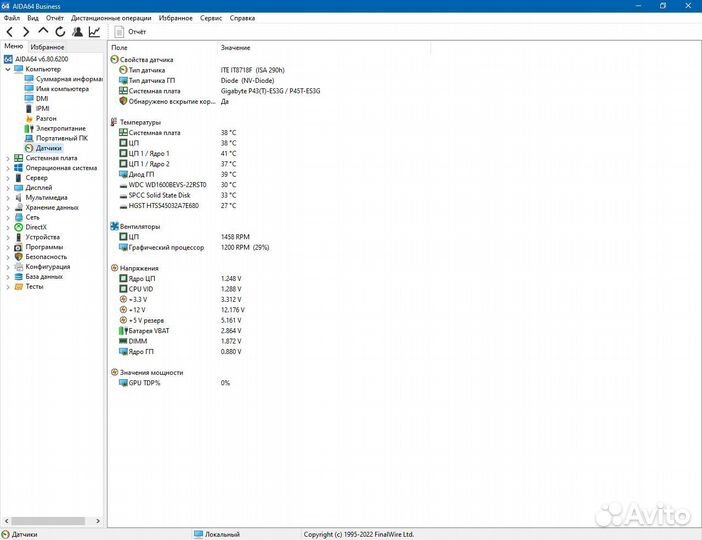The height and width of the screenshot is (540, 702).
Task: Click the up-level arrow toolbar icon
Action: 43,31
